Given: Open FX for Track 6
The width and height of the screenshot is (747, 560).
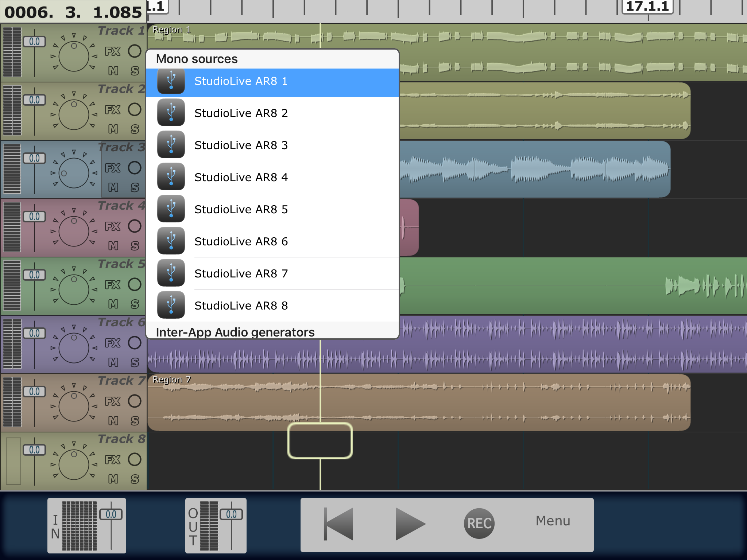Looking at the screenshot, I should pyautogui.click(x=113, y=343).
